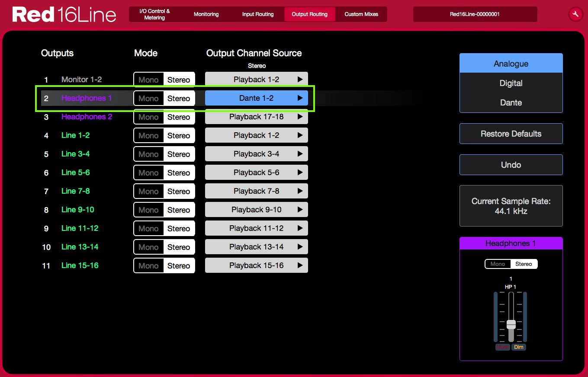Select the Headphones 1 output label
The image size is (588, 377).
87,98
